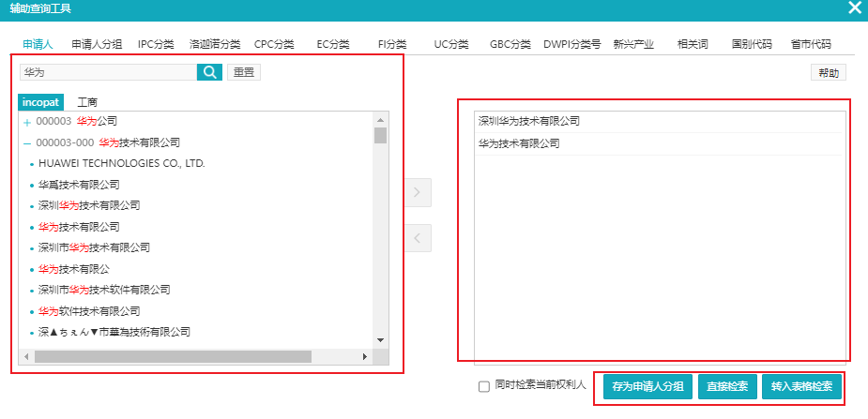
Task: Select 深圳市华为技术软件有限公司 entry
Action: pos(104,290)
